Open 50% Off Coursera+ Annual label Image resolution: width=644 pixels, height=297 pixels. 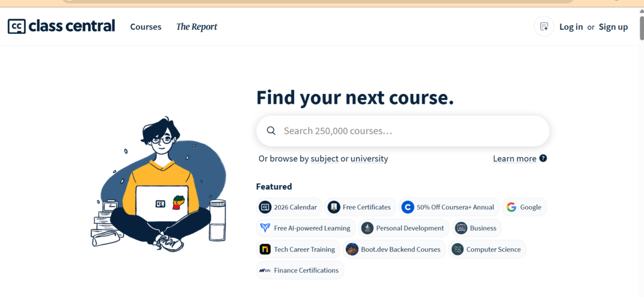(x=456, y=207)
